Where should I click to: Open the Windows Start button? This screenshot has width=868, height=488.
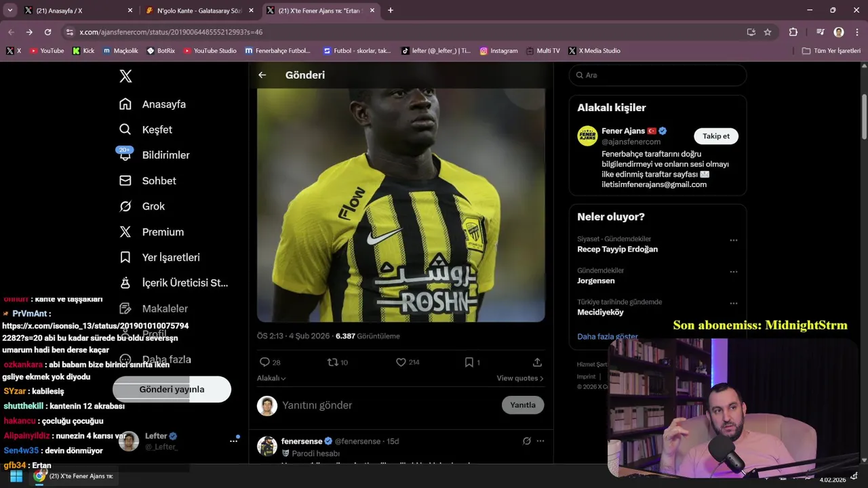[x=16, y=476]
